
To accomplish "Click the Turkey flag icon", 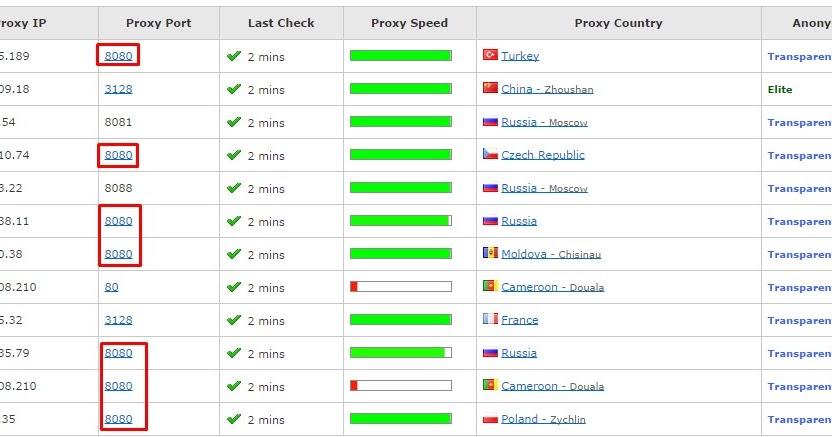I will pyautogui.click(x=490, y=55).
